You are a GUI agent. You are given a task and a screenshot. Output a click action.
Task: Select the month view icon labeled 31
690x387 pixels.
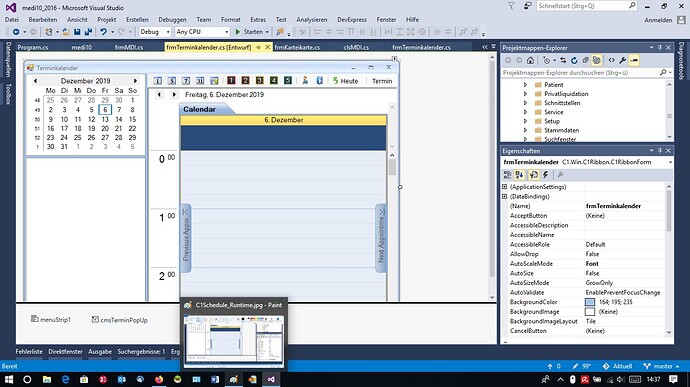click(200, 81)
